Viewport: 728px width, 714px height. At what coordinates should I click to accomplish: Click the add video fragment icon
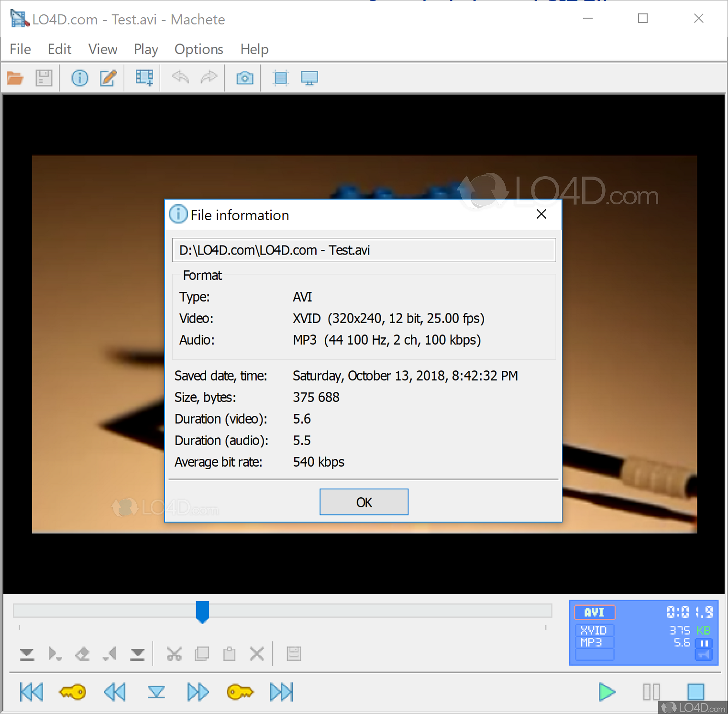[143, 78]
